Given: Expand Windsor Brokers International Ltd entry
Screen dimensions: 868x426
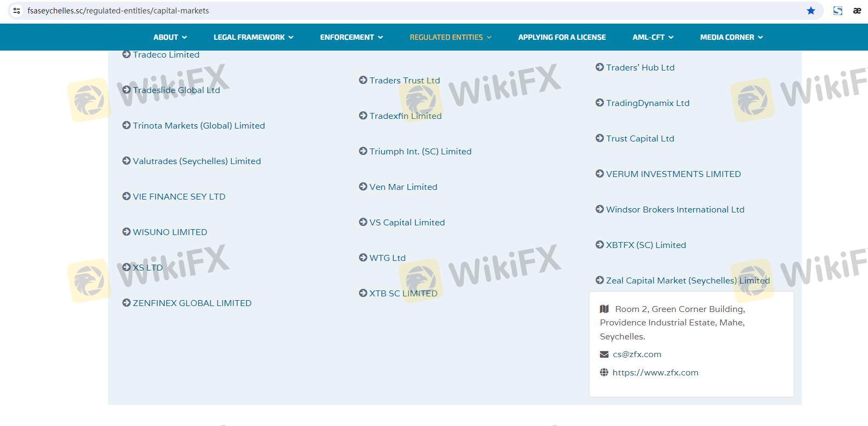Looking at the screenshot, I should [675, 210].
